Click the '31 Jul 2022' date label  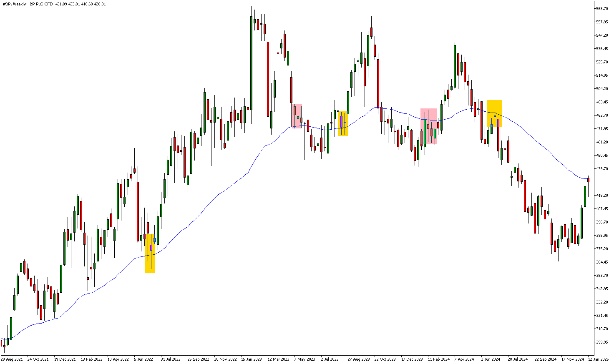tap(171, 359)
